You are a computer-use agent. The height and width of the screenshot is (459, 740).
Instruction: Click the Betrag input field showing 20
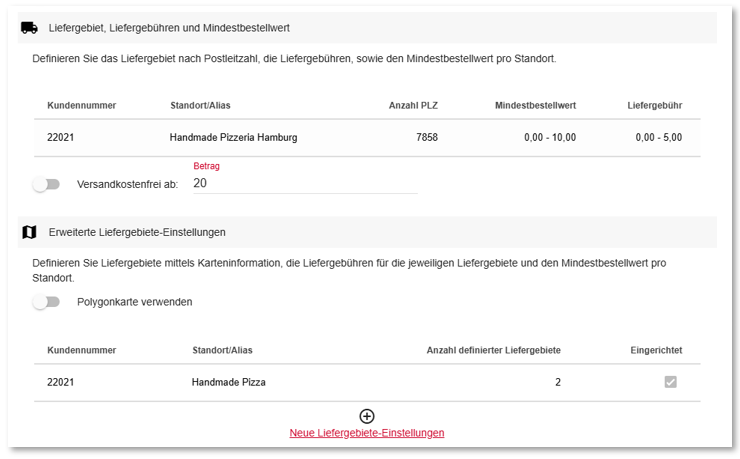(305, 183)
